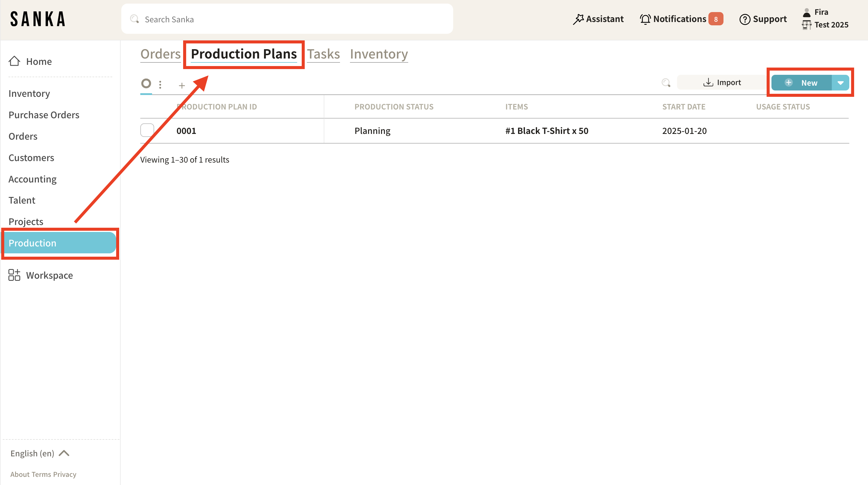Check the row 0001 checkbox
This screenshot has height=485, width=868.
pos(147,130)
